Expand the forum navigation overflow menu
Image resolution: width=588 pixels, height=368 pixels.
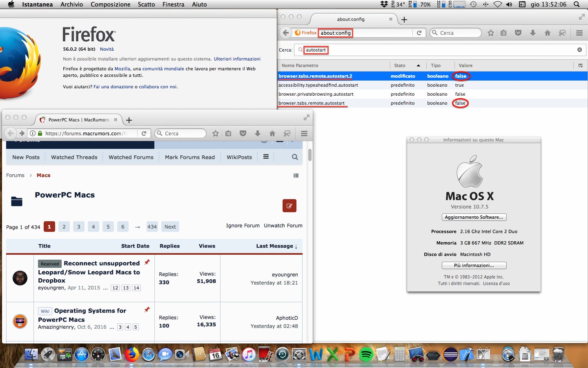(x=266, y=157)
